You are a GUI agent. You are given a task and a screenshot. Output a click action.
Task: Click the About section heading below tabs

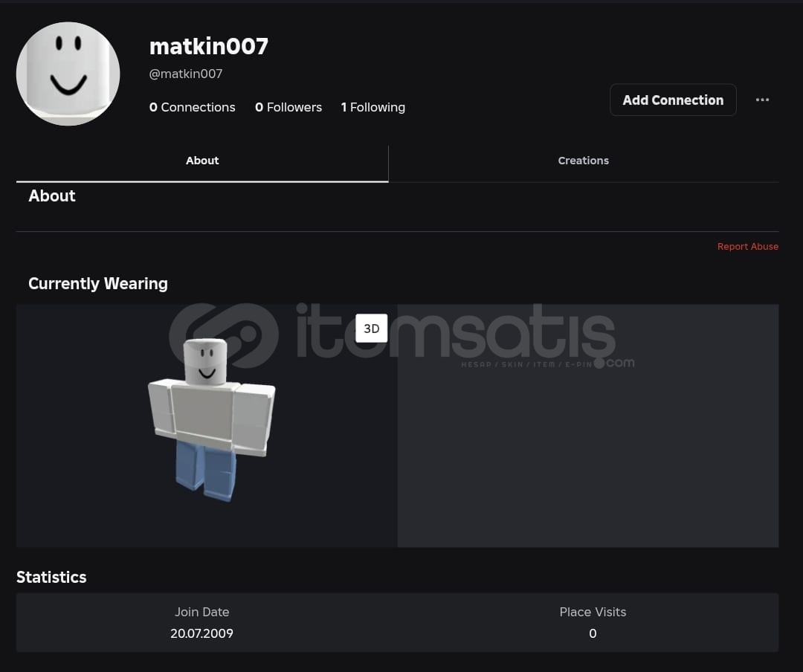click(x=52, y=196)
